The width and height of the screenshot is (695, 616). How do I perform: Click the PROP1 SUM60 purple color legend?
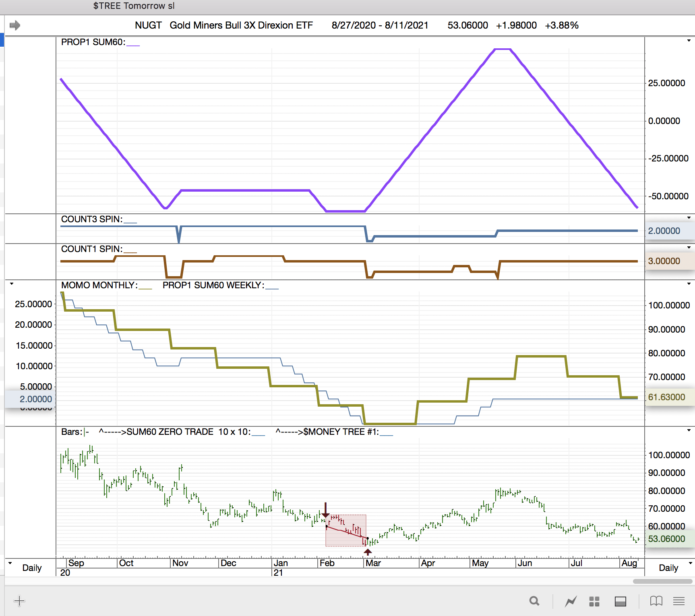pyautogui.click(x=133, y=43)
